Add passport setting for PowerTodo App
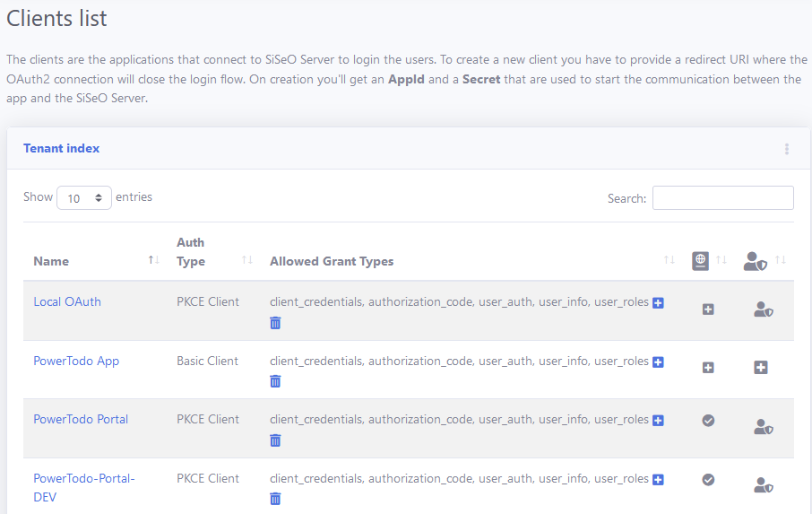This screenshot has height=514, width=812. [708, 368]
